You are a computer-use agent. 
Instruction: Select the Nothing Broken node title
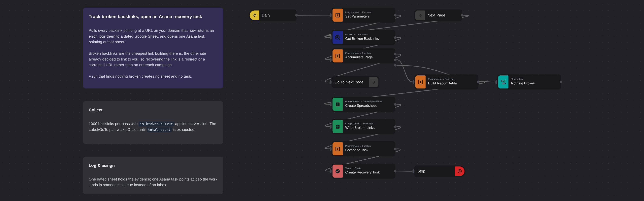(523, 83)
